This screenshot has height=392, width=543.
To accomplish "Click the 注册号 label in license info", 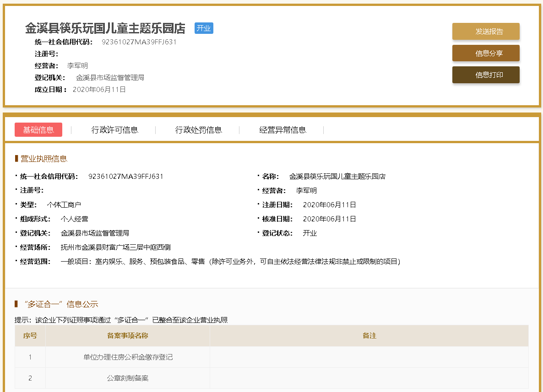I will (32, 190).
